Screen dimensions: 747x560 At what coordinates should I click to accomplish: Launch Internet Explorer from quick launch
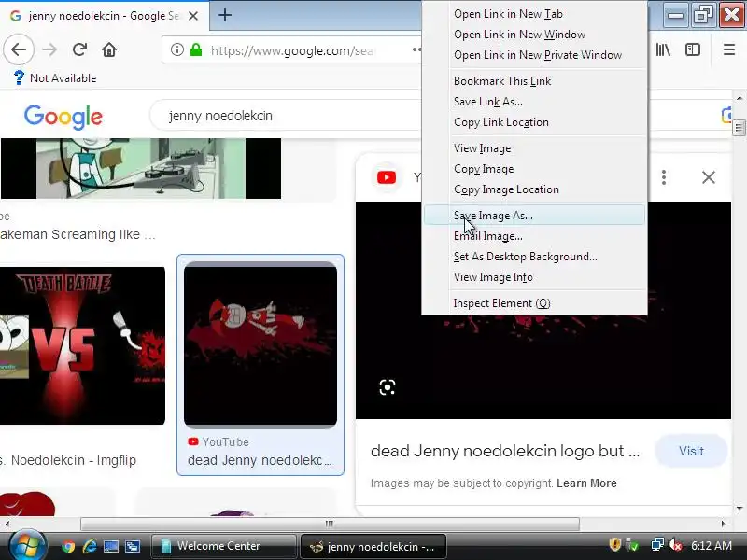tap(90, 546)
